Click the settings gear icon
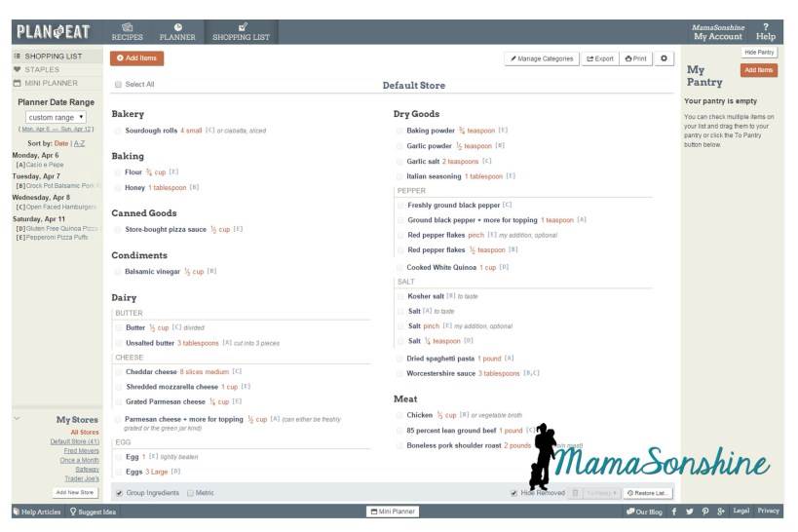 click(665, 58)
